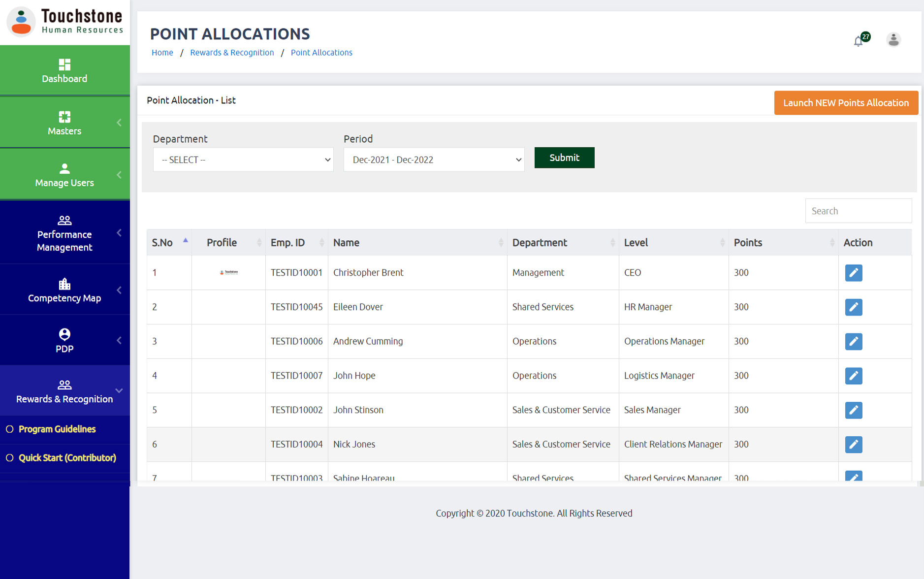The width and height of the screenshot is (924, 579).
Task: Expand the Masters sidebar menu
Action: 64,123
